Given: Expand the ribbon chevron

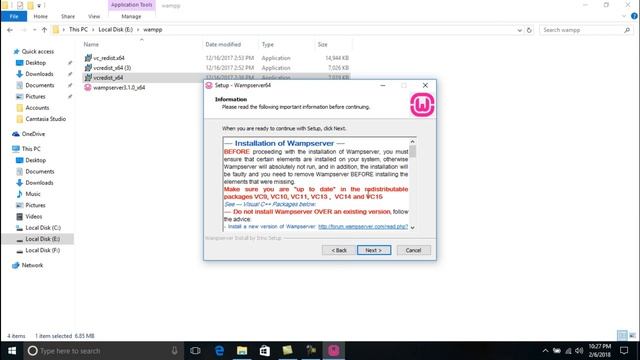Looking at the screenshot, I should coord(624,16).
